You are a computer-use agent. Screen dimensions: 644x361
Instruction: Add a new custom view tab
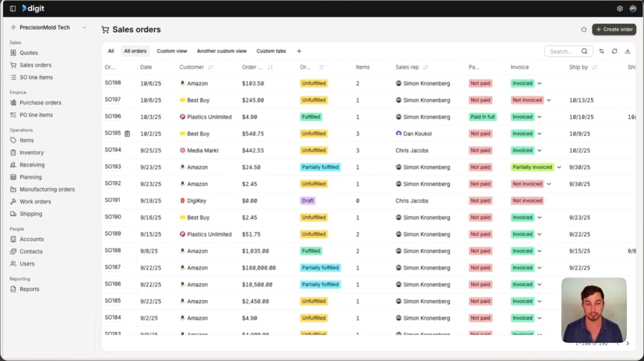point(299,51)
